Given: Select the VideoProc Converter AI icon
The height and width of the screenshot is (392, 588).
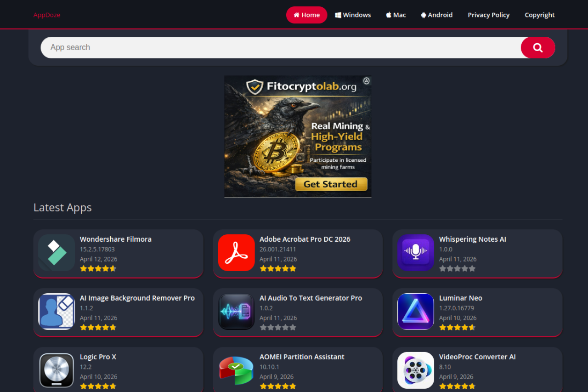Looking at the screenshot, I should tap(416, 370).
